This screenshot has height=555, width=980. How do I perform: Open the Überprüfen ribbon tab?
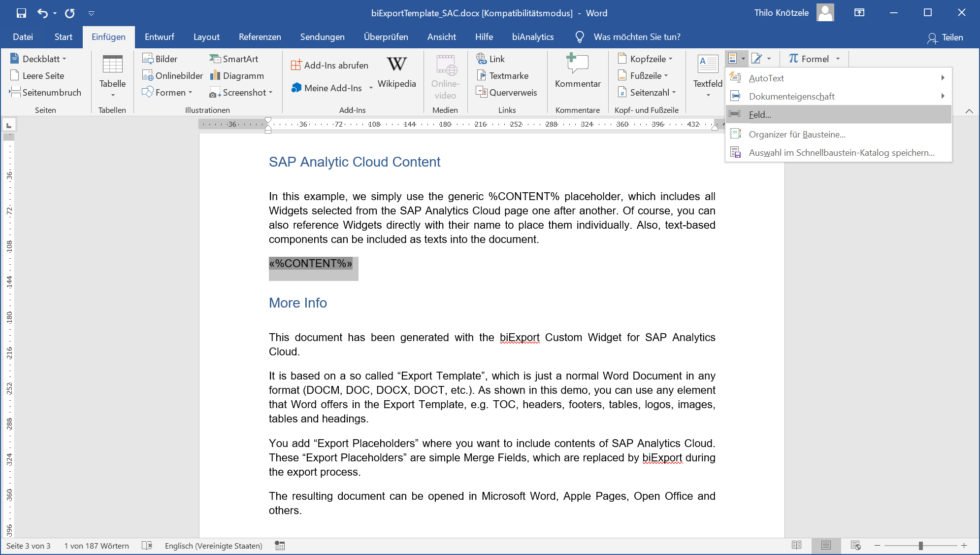[x=386, y=37]
